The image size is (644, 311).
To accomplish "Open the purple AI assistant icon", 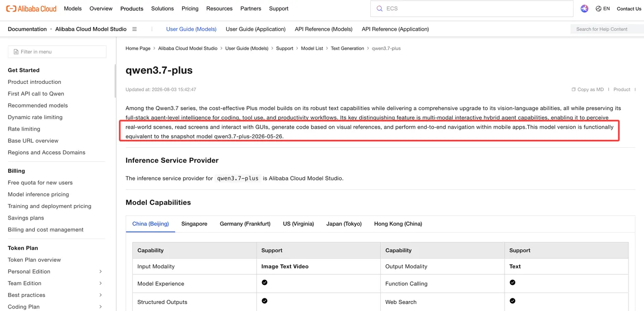I will pyautogui.click(x=584, y=9).
